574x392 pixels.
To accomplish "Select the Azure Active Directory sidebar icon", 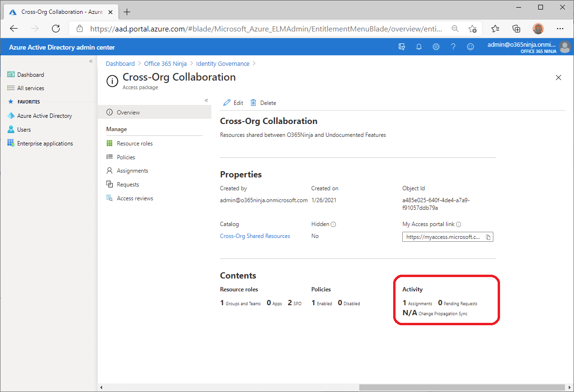I will point(10,115).
